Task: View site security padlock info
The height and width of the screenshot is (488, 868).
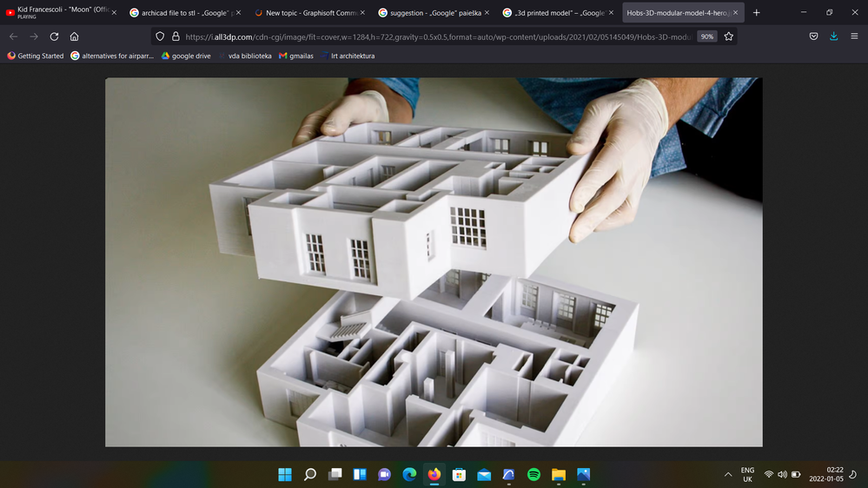Action: click(x=176, y=36)
